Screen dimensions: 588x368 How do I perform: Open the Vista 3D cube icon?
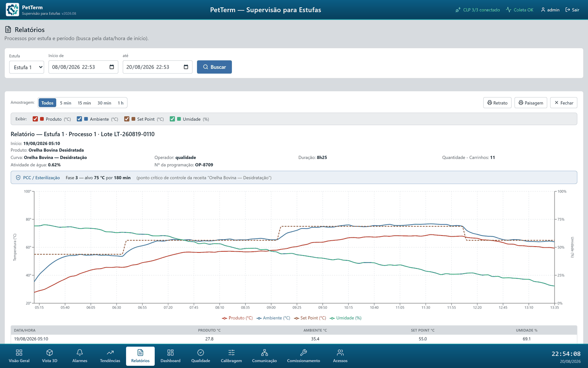pyautogui.click(x=50, y=353)
